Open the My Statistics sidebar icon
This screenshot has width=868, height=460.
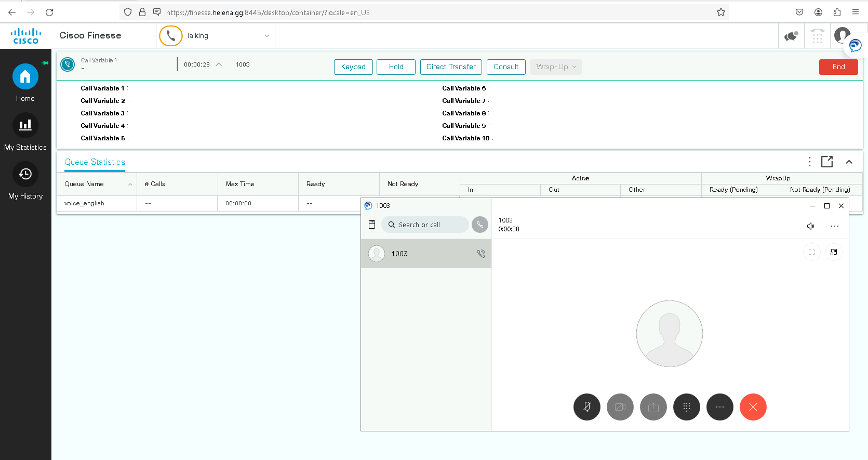25,125
